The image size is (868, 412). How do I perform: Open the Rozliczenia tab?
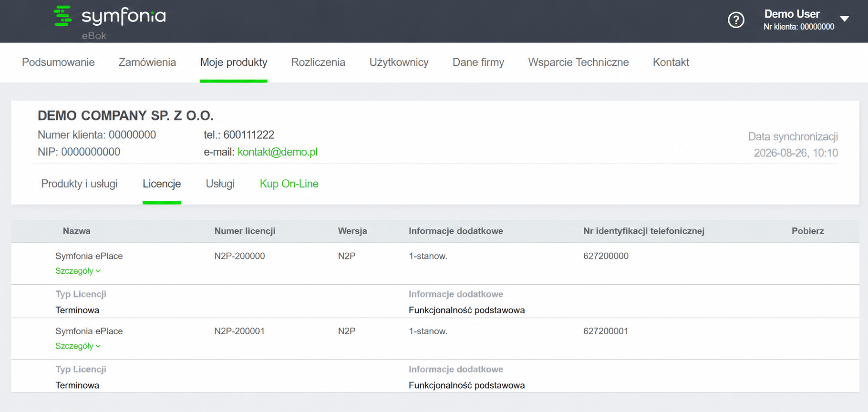(x=318, y=62)
